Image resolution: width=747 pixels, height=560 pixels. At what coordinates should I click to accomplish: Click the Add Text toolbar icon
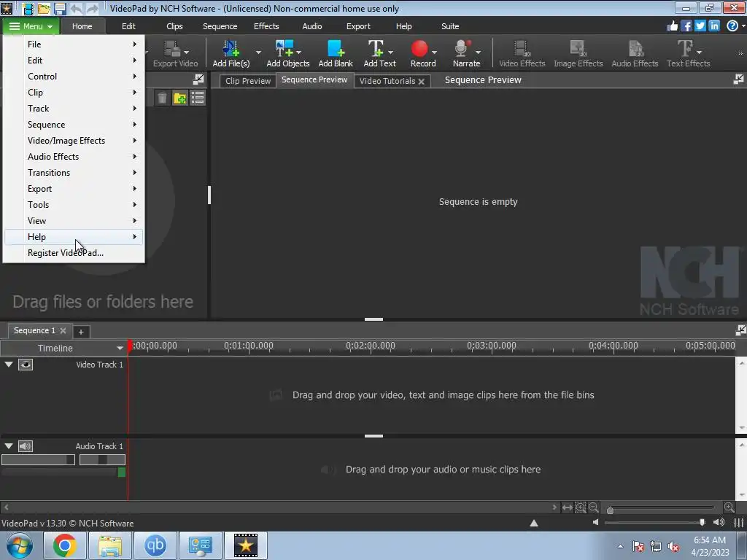(x=379, y=52)
